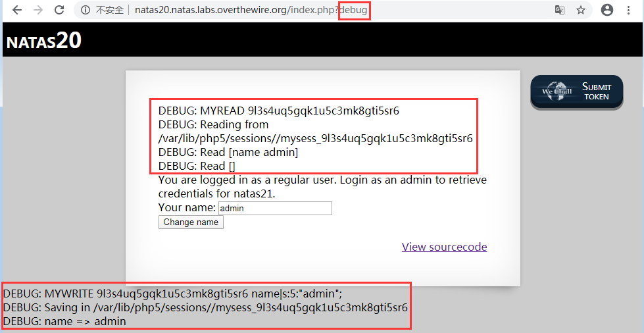The height and width of the screenshot is (333, 644).
Task: Click the Change name button
Action: pyautogui.click(x=191, y=222)
